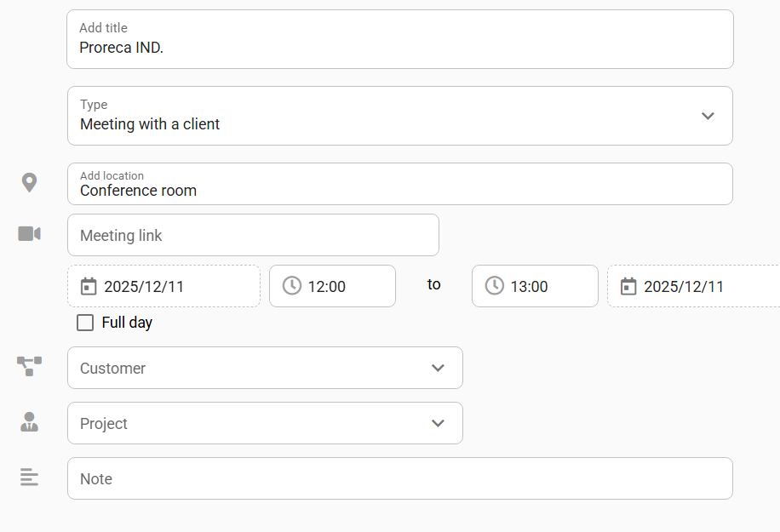Enable the Full day checkbox

[x=85, y=323]
